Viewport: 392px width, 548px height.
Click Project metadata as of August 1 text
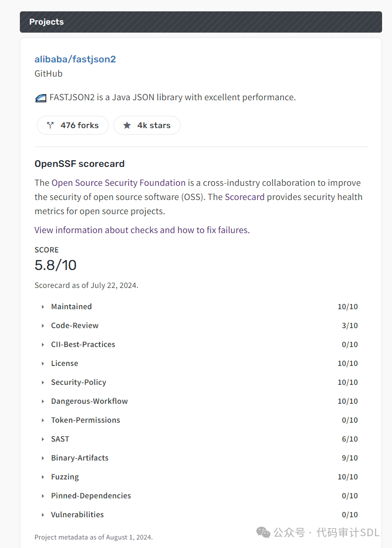tap(94, 537)
